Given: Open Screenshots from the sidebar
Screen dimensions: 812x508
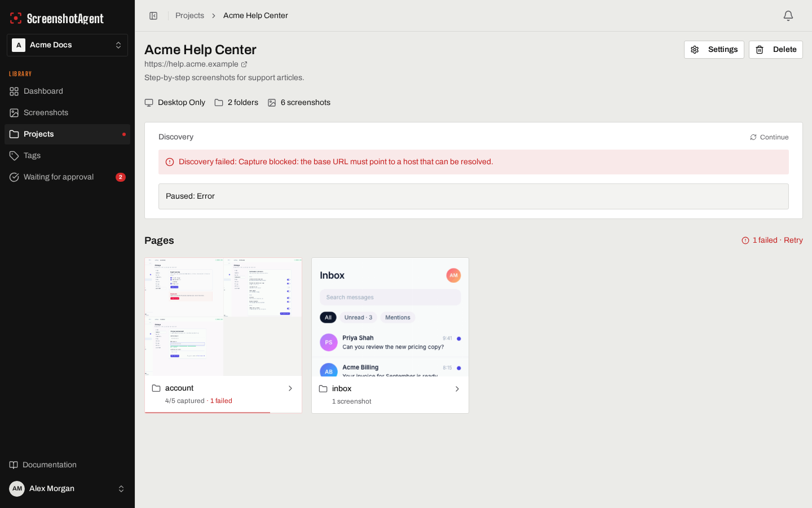Looking at the screenshot, I should [x=67, y=113].
